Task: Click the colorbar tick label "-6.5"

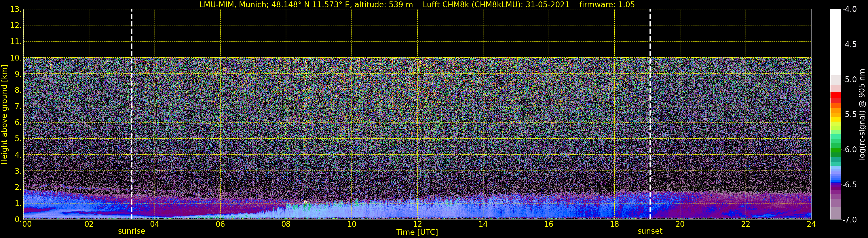Action: click(x=850, y=184)
